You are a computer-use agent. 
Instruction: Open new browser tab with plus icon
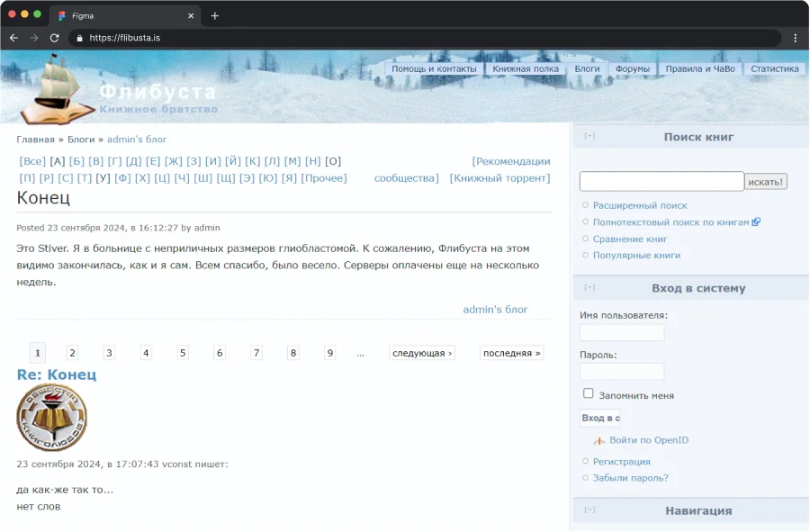coord(214,15)
